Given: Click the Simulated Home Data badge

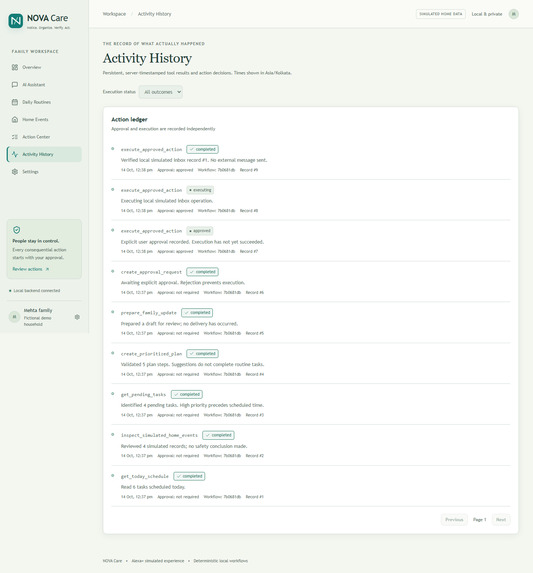Looking at the screenshot, I should tap(441, 14).
